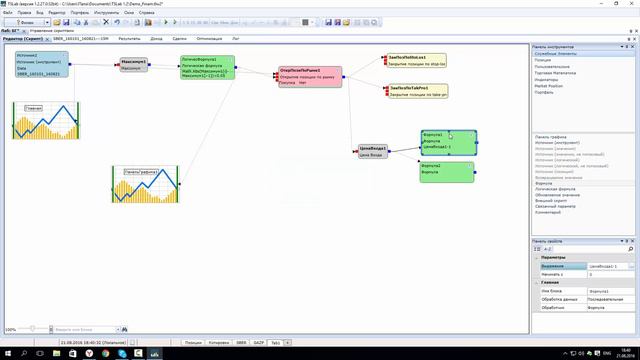Viewport: 640px width, 360px height.
Task: Click the main chart panel thumbnail
Action: pyautogui.click(x=46, y=120)
